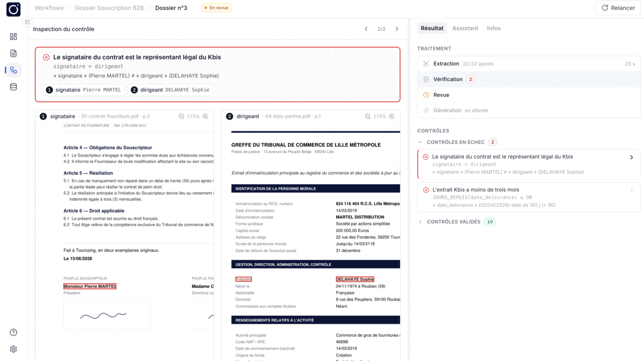The image size is (644, 361).
Task: Switch to the Résultat tab
Action: [432, 28]
